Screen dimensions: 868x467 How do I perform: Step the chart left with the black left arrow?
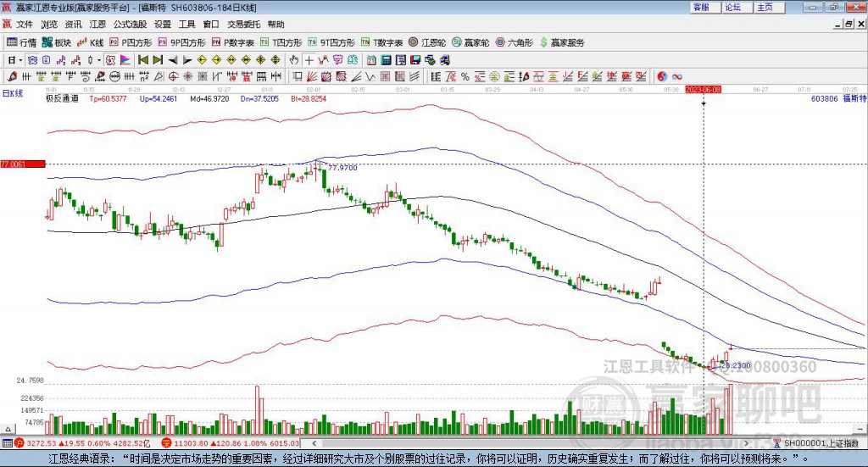(172, 60)
